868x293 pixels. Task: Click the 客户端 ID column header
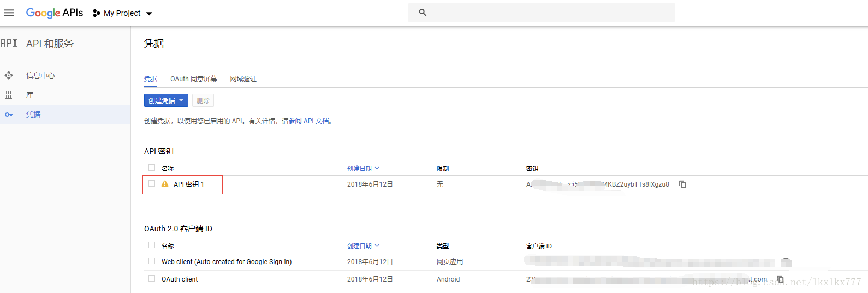click(x=539, y=246)
